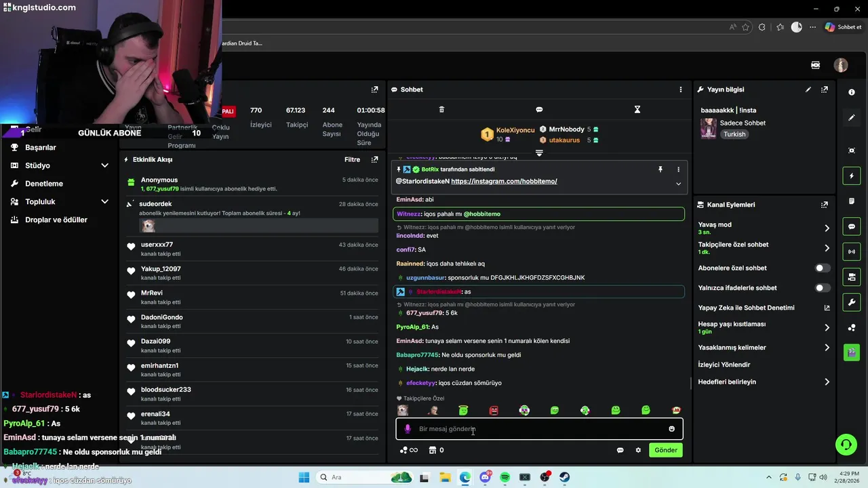868x488 pixels.
Task: Click into the Bir mesaj gönder input
Action: [539, 429]
